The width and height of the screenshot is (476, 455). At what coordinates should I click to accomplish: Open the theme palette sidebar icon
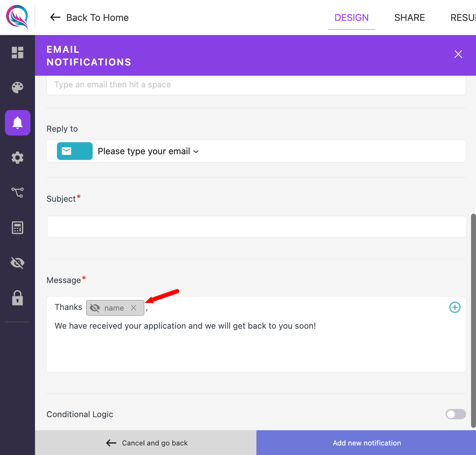coord(17,87)
